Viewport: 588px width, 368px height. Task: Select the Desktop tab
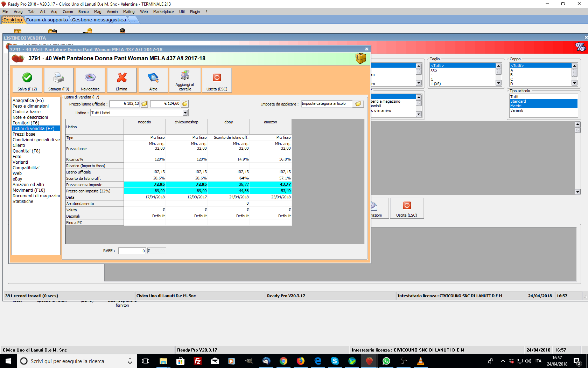(x=13, y=20)
